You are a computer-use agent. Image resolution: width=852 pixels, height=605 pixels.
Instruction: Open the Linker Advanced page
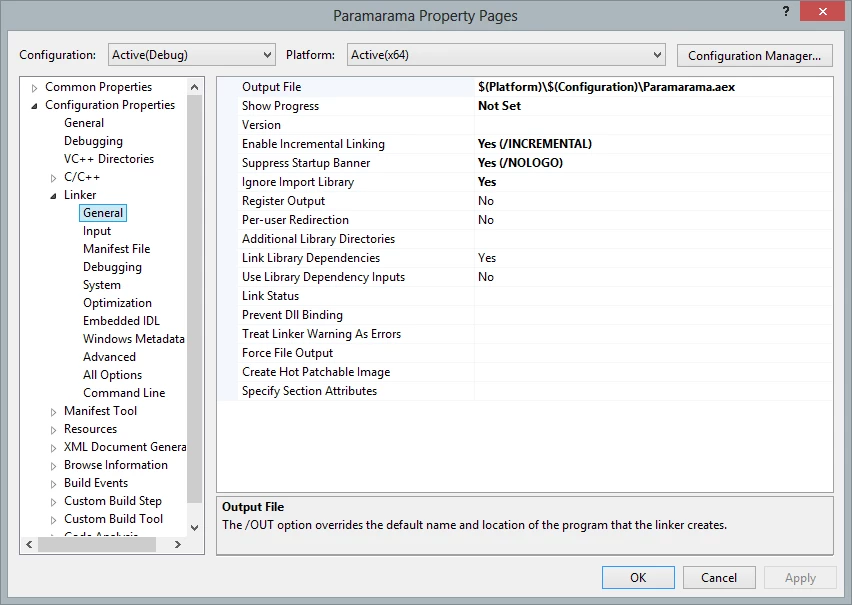pos(109,356)
